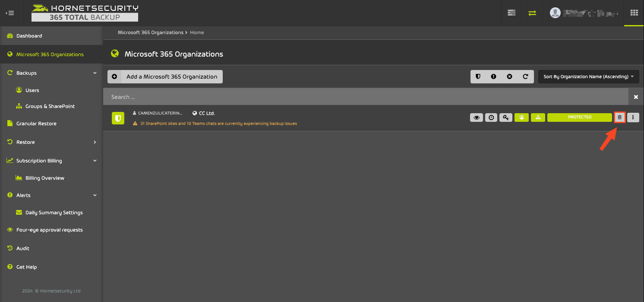The width and height of the screenshot is (644, 302).
Task: Refresh the organizations list
Action: (525, 76)
